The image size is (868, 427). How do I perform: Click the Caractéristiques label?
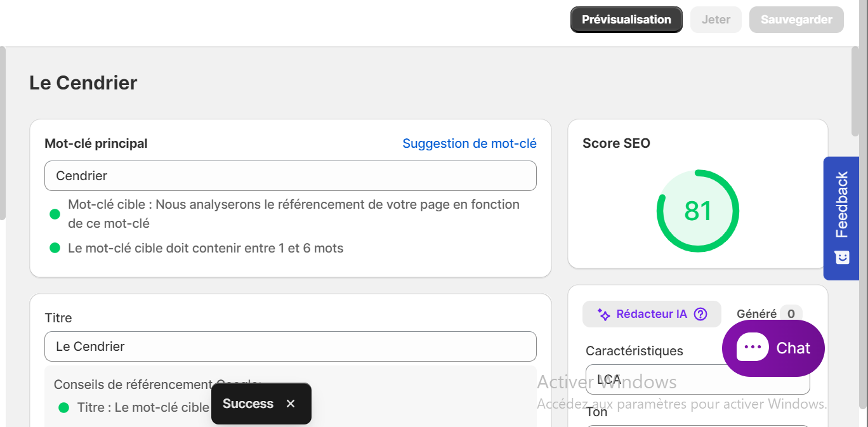click(x=635, y=351)
